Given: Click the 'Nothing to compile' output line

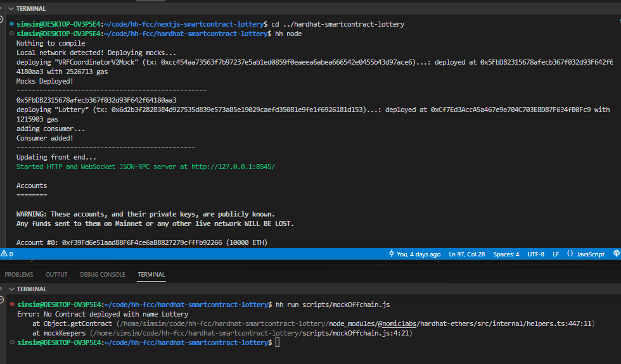Looking at the screenshot, I should coord(51,43).
